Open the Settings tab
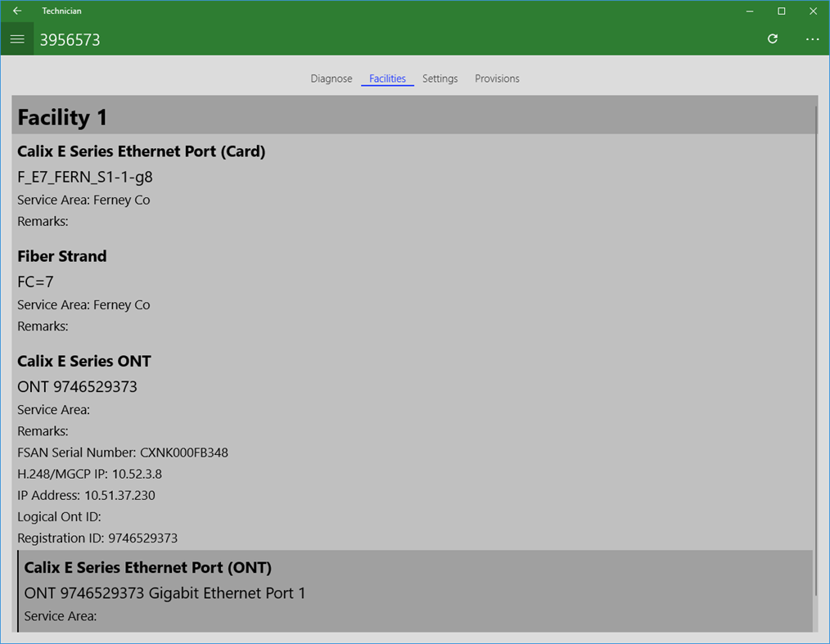The height and width of the screenshot is (644, 830). coord(440,79)
